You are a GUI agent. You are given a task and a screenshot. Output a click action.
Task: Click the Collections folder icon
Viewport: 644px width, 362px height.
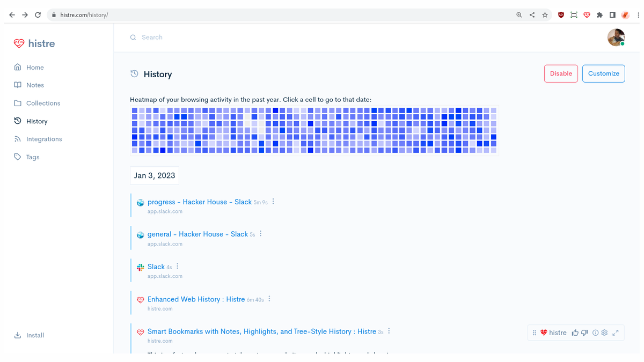18,103
